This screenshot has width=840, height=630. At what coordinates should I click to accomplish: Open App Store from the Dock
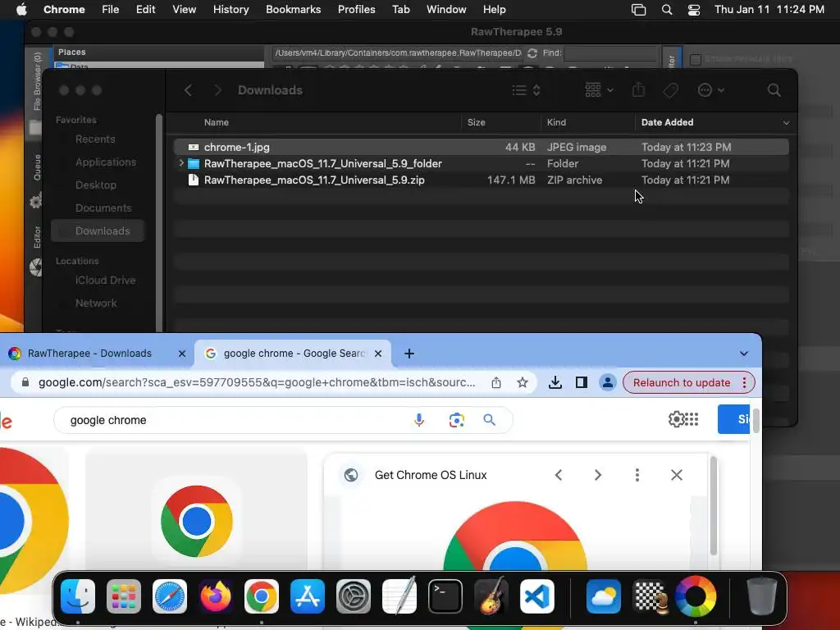[x=308, y=596]
